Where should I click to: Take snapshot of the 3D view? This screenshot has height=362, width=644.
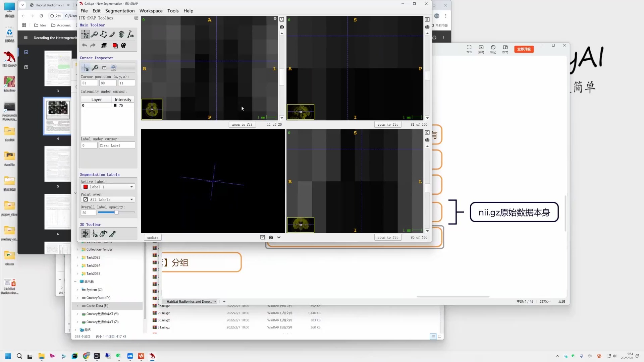(x=271, y=237)
